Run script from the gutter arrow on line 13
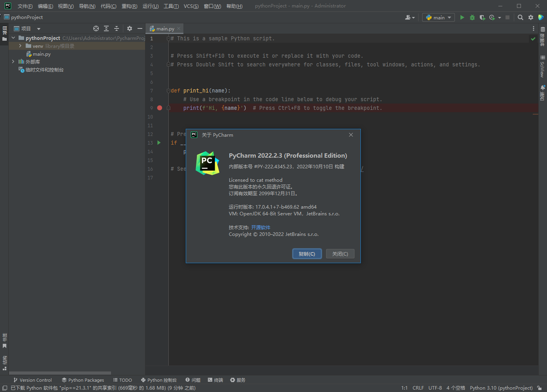The height and width of the screenshot is (392, 547). [158, 143]
